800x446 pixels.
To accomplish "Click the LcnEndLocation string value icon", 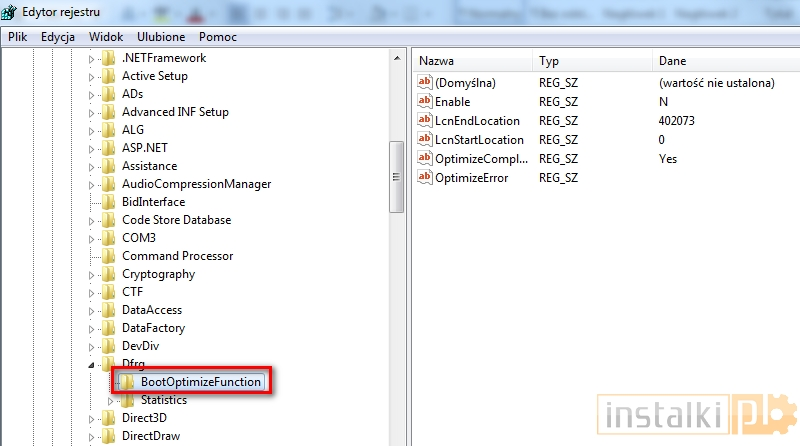I will click(x=424, y=120).
